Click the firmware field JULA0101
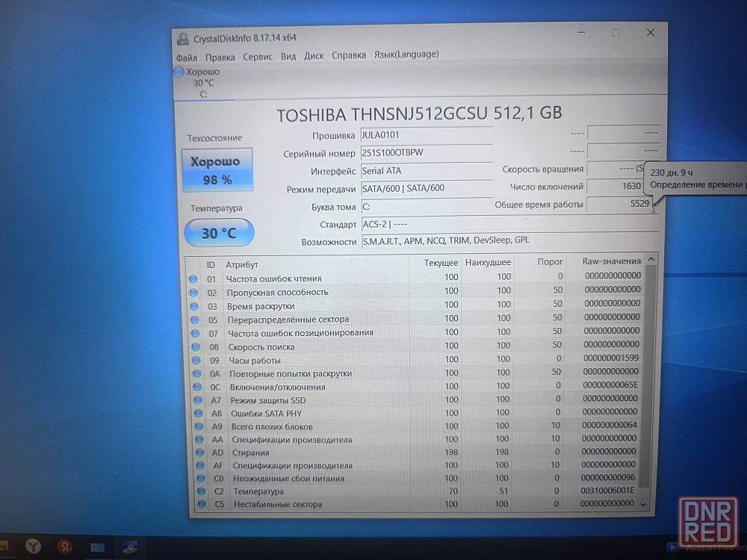 [x=426, y=134]
